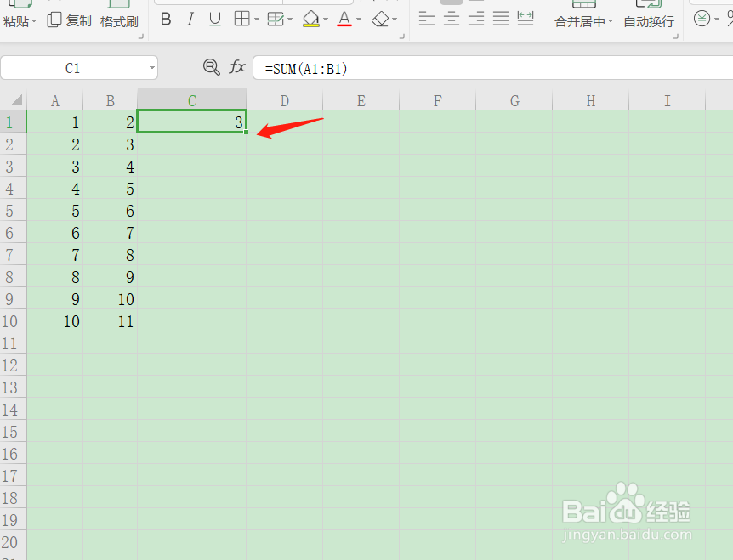Image resolution: width=733 pixels, height=560 pixels.
Task: Click the formula bar with =SUM(A1:B1)
Action: point(492,68)
